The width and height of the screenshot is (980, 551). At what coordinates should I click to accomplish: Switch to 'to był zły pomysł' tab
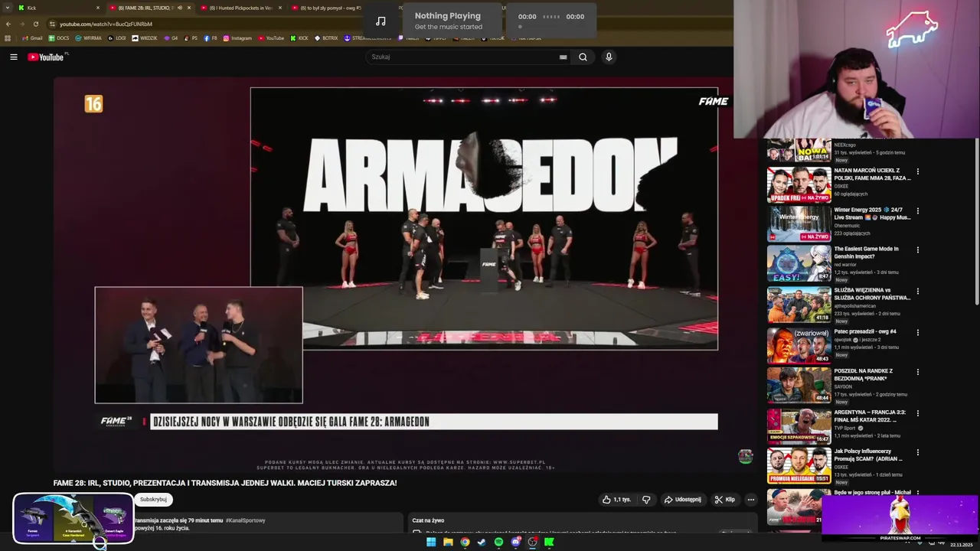pyautogui.click(x=326, y=8)
